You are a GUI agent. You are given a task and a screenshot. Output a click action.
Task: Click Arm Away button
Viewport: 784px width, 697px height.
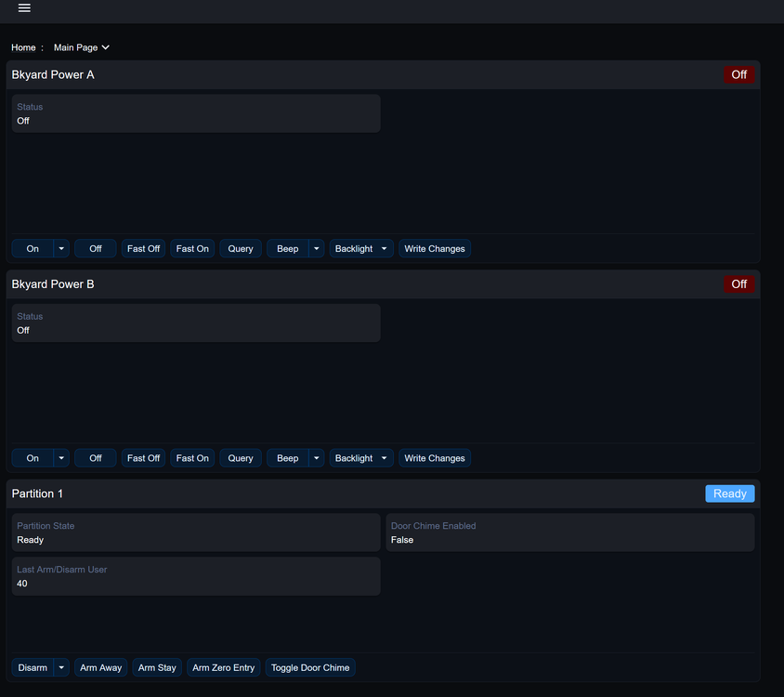[101, 667]
